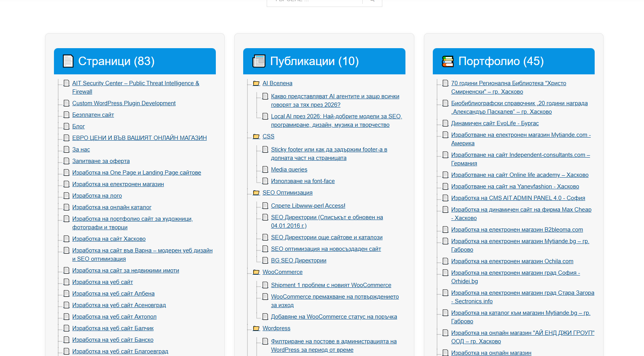Viewport: 644px width, 356px height.
Task: Open the Custom WordPress Plugin Development link
Action: [124, 103]
